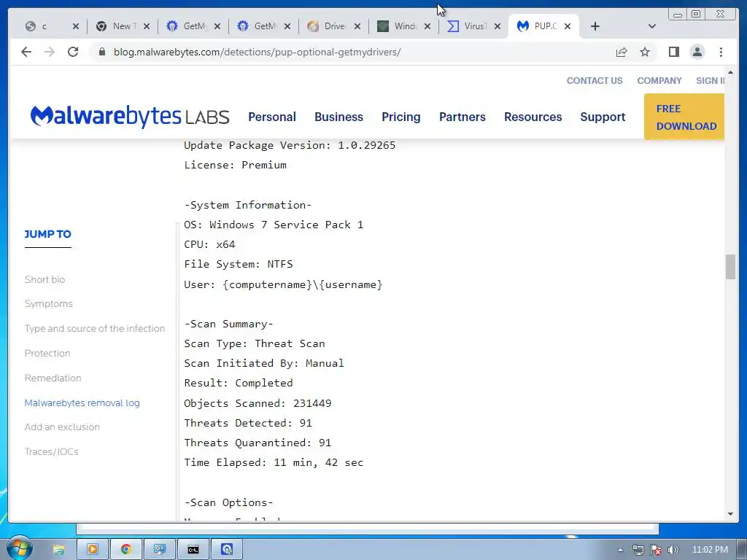
Task: Click 'Threats Detected: 91' text
Action: coord(248,423)
